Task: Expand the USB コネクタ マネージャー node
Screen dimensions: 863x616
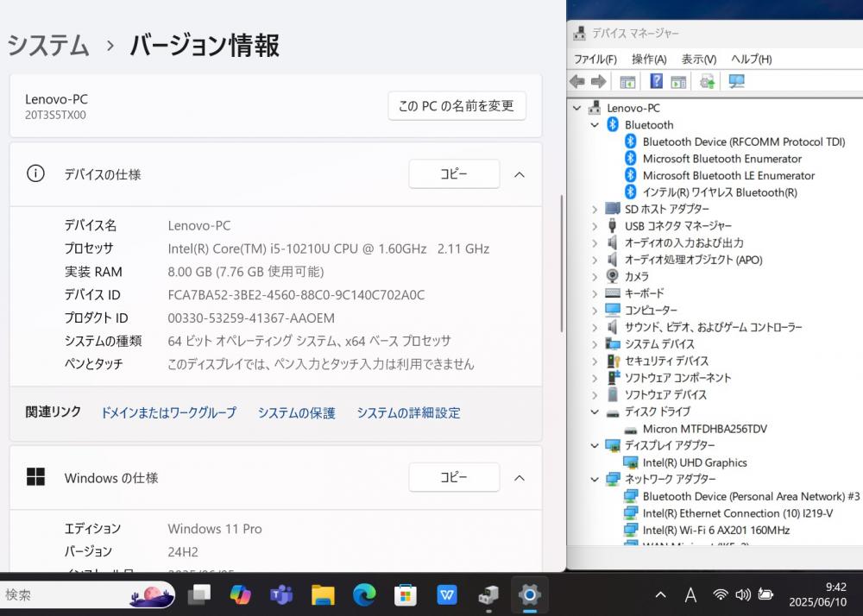Action: point(595,226)
